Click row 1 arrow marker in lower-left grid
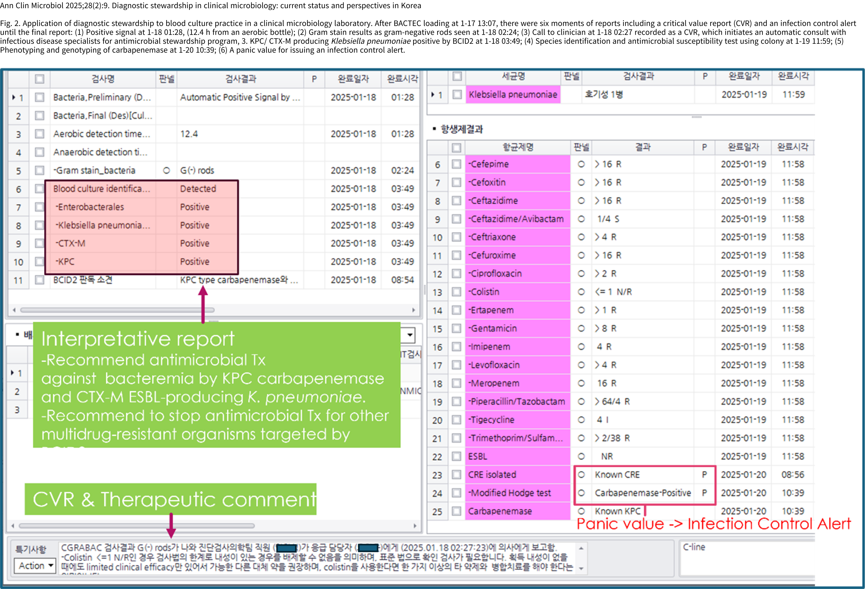The width and height of the screenshot is (868, 589). (12, 372)
